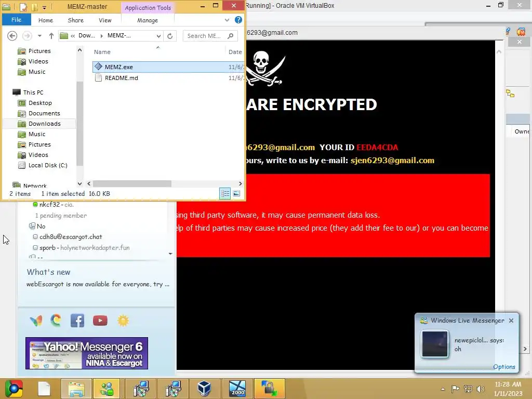Go back in Explorer navigation

click(x=12, y=36)
